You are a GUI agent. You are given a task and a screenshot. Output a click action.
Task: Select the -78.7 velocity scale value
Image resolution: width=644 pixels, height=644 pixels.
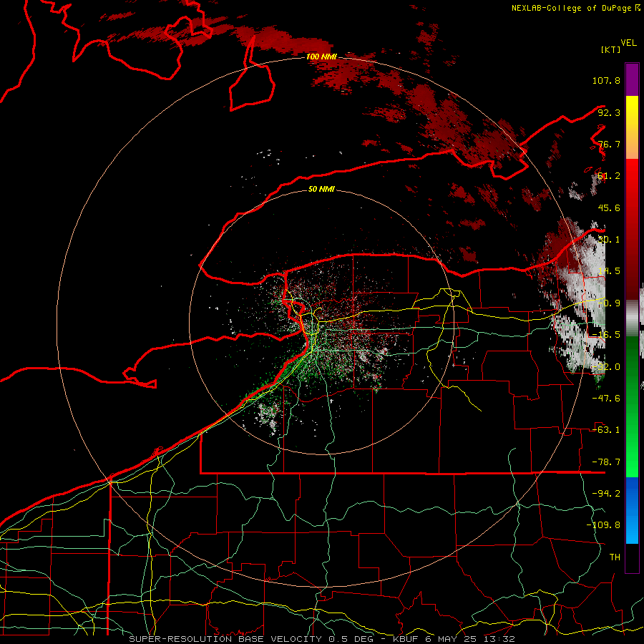pyautogui.click(x=606, y=462)
